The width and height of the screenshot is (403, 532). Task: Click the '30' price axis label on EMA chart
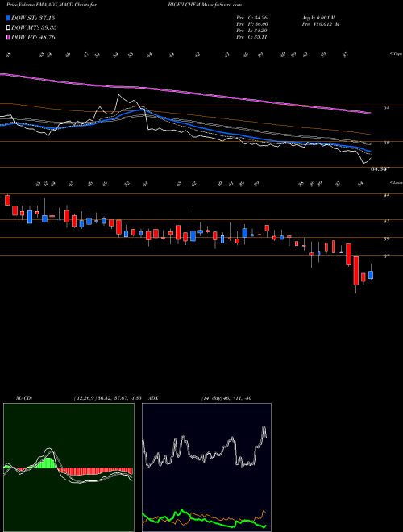386,143
